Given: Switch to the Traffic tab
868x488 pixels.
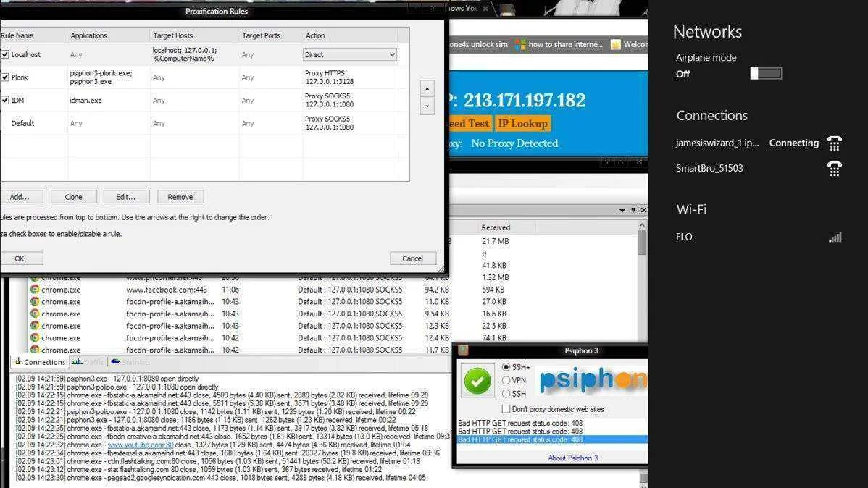Looking at the screenshot, I should coord(88,362).
